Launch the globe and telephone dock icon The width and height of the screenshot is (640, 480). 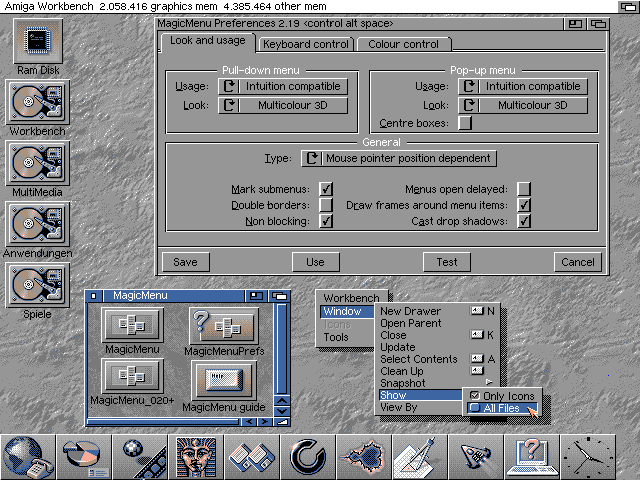(28, 457)
